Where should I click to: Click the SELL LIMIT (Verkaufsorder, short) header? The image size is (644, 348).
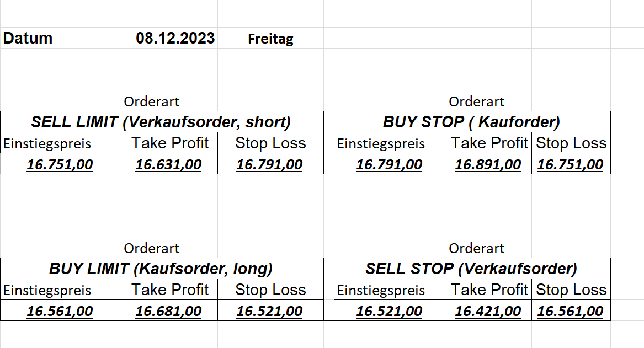click(161, 122)
